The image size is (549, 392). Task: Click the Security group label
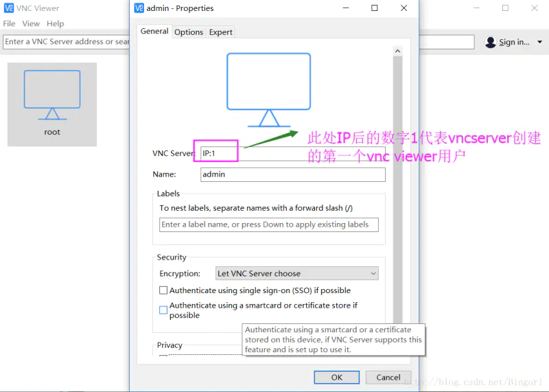click(x=172, y=257)
